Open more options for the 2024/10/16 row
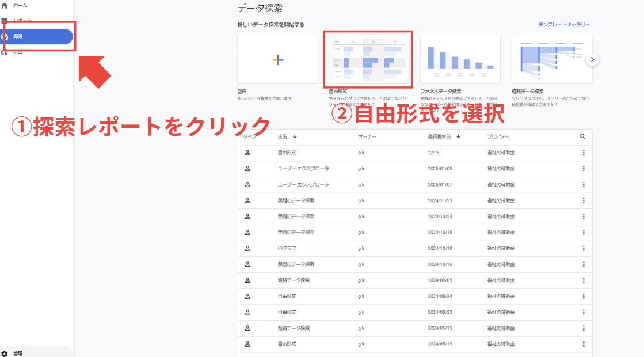This screenshot has width=644, height=357. click(583, 264)
